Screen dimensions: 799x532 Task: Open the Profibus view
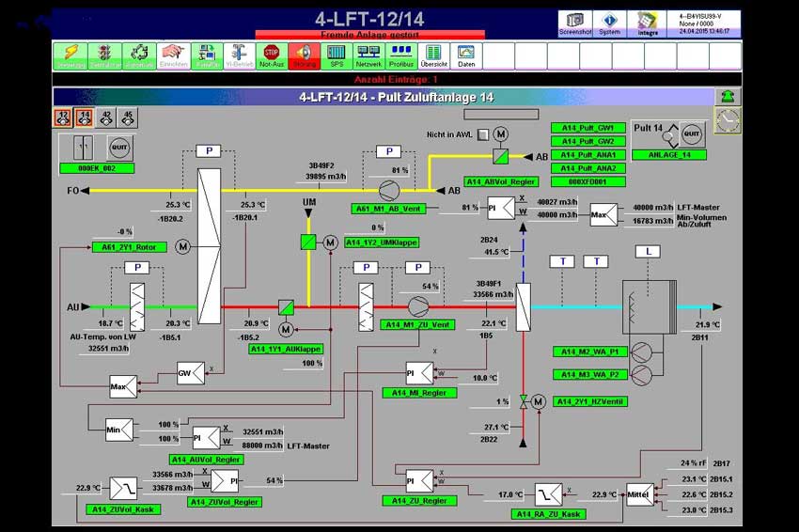pyautogui.click(x=401, y=55)
